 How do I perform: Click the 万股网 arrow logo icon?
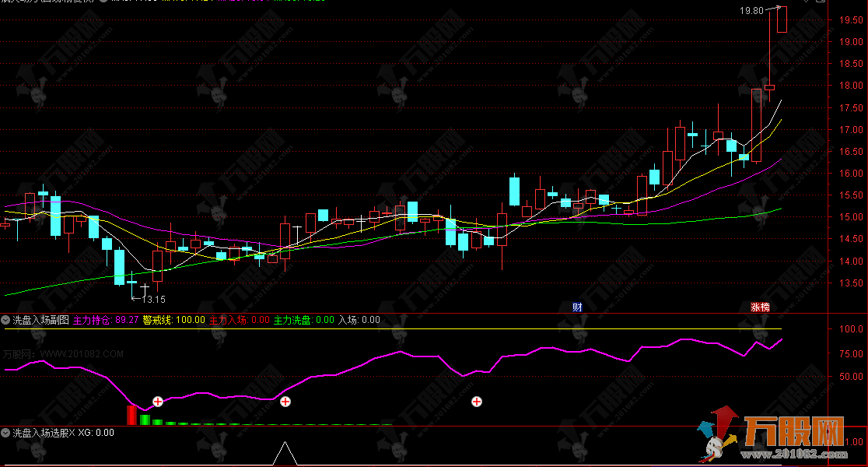[719, 438]
